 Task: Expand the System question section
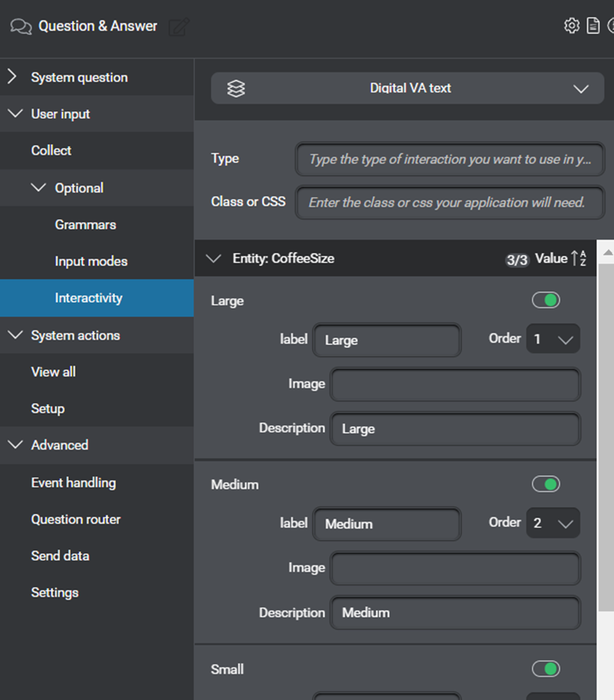(12, 77)
